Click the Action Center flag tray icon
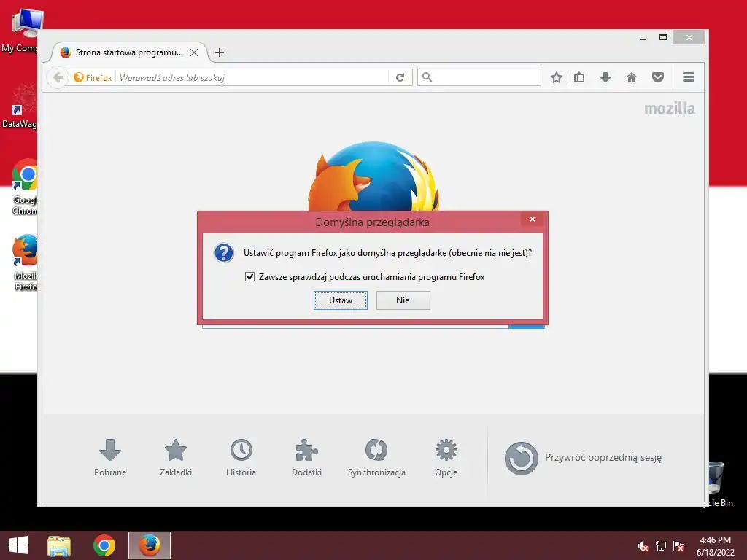The width and height of the screenshot is (747, 560). point(678,546)
